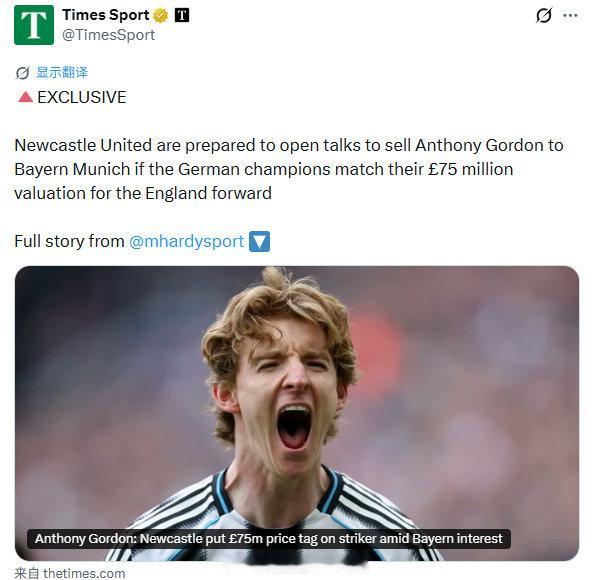This screenshot has height=580, width=595.
Task: Click the gold verified checkmark badge
Action: click(x=161, y=16)
